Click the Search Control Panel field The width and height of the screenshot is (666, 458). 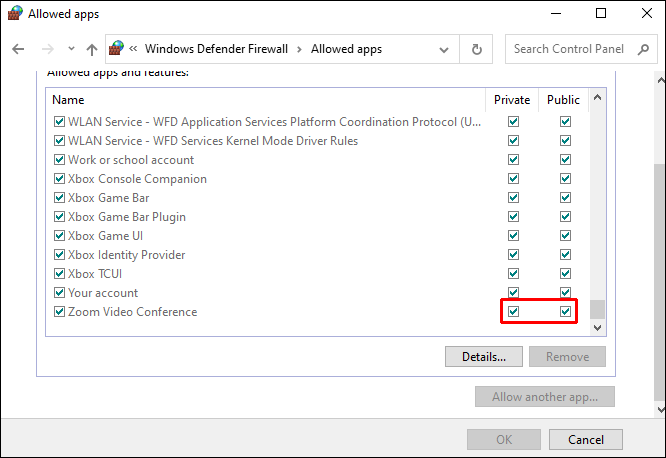pos(570,49)
